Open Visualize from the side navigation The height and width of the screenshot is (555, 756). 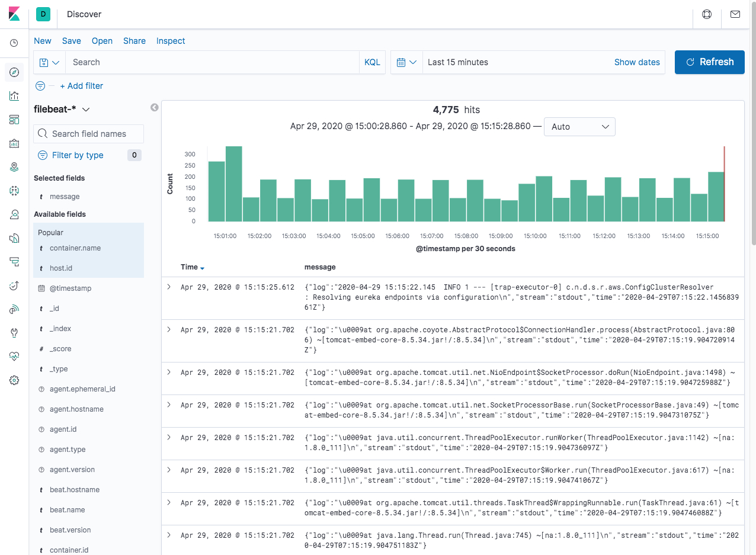14,96
